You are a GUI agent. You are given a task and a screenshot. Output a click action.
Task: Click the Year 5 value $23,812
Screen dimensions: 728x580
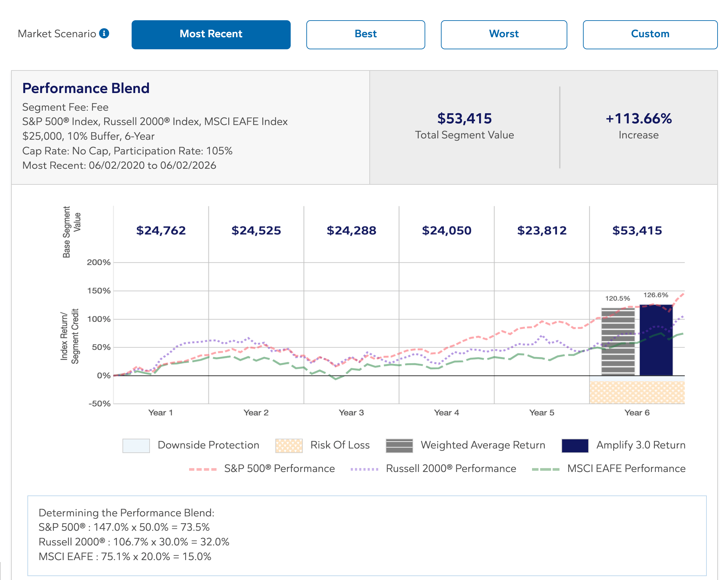(x=542, y=230)
